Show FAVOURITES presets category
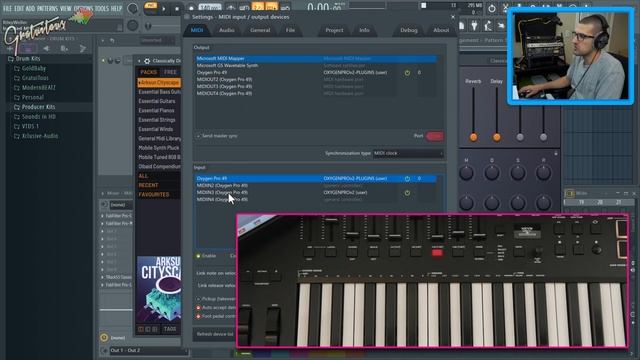This screenshot has height=360, width=640. click(153, 195)
